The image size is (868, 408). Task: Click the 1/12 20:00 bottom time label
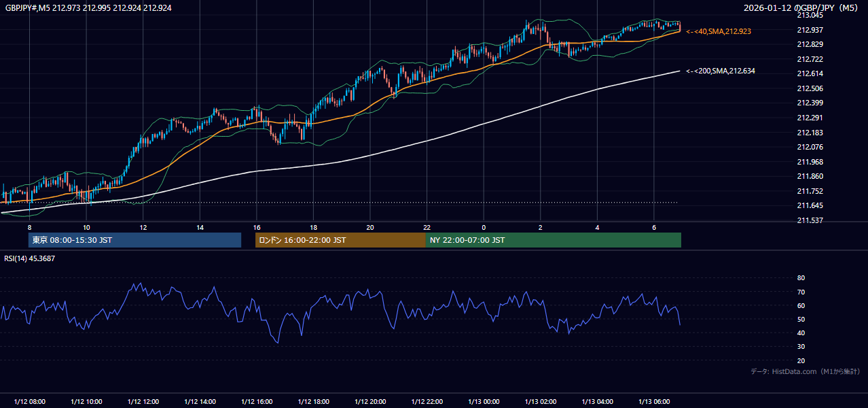(370, 401)
